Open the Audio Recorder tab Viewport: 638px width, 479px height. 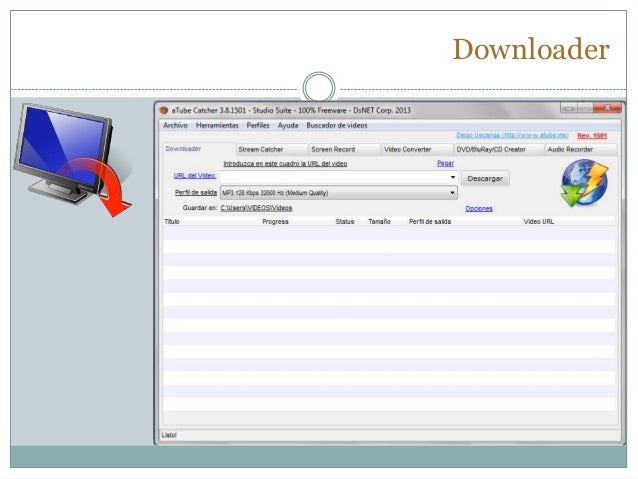pos(581,149)
